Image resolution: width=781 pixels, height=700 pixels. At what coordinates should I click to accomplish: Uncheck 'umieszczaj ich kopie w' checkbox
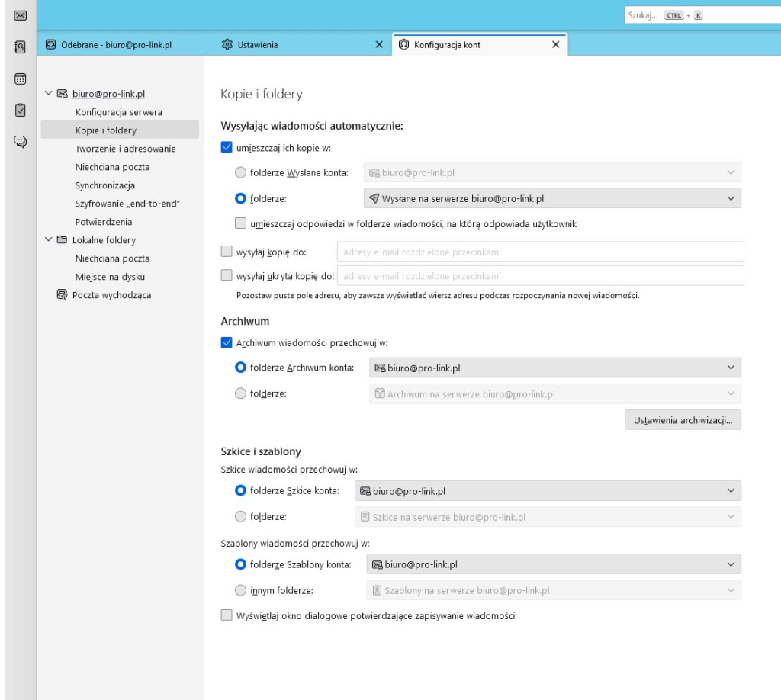click(x=226, y=149)
